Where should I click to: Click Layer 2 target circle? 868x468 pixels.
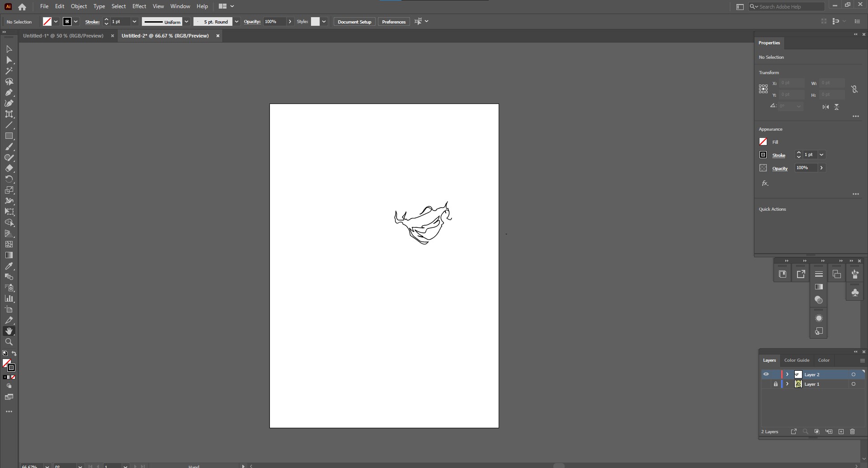tap(854, 374)
